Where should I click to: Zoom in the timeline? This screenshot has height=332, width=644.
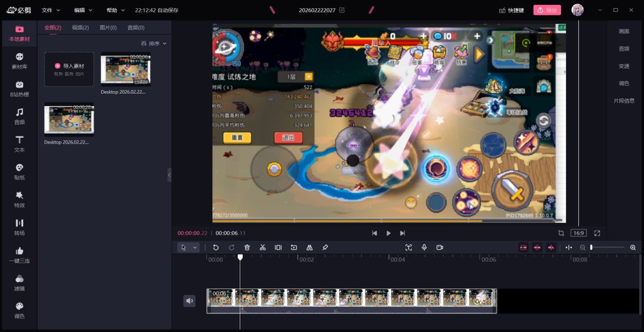pos(633,247)
